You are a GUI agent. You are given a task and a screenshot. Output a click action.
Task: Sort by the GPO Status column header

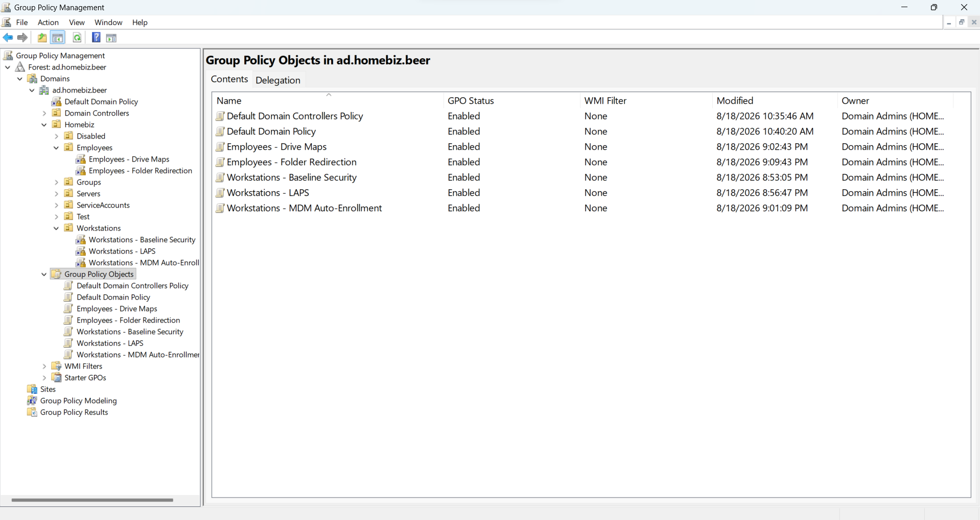[512, 101]
